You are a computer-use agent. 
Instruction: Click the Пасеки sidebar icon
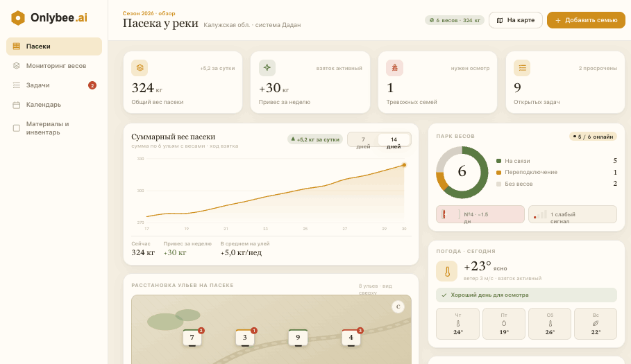[x=17, y=46]
